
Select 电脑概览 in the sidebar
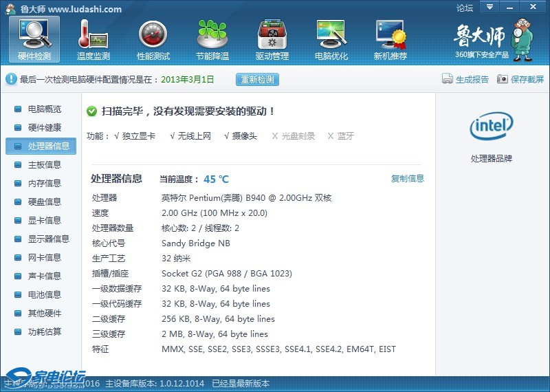[x=44, y=109]
